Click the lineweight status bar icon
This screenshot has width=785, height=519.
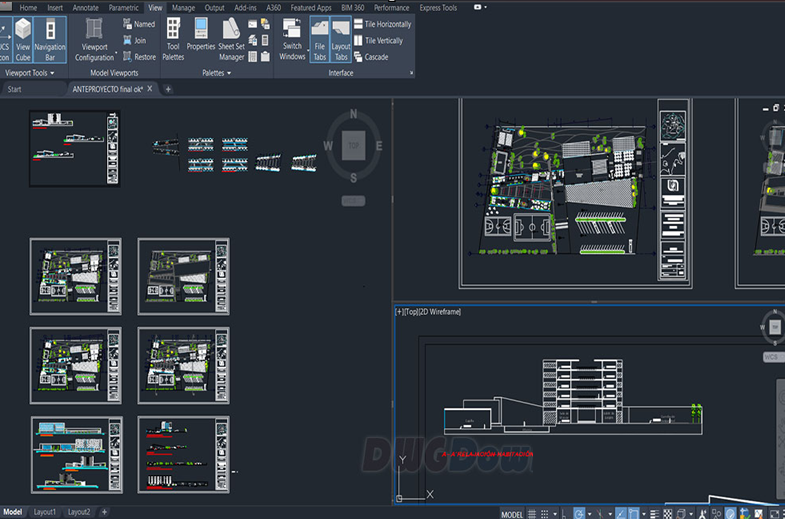click(655, 513)
